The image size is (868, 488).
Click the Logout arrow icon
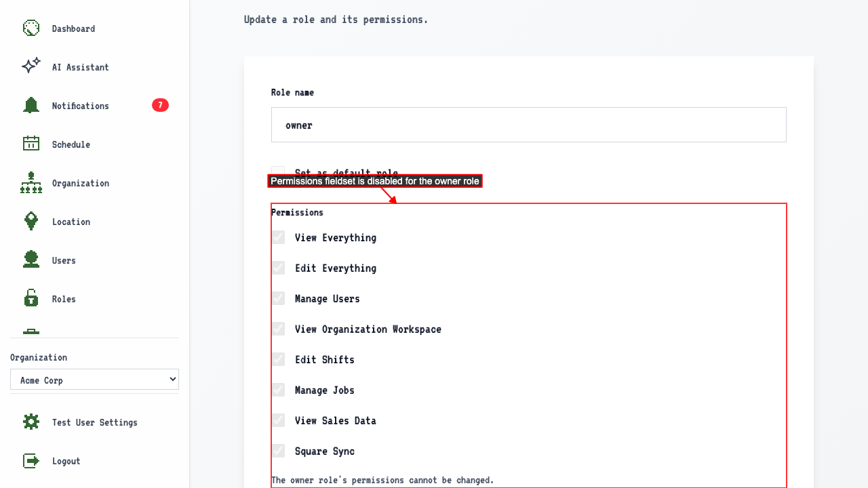click(x=31, y=460)
